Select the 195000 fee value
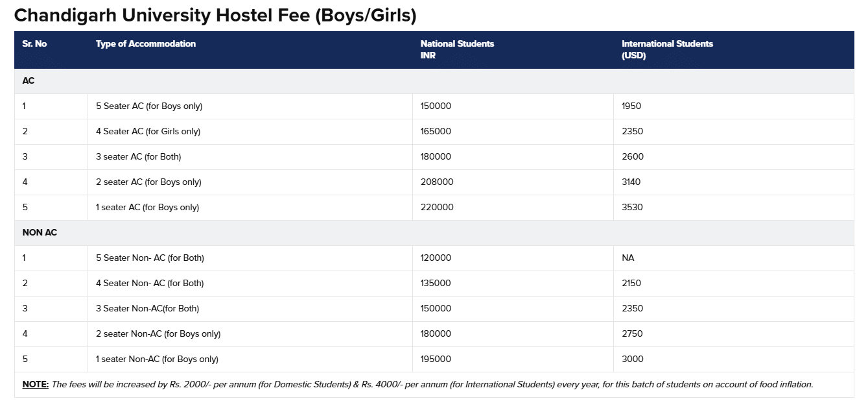 coord(436,359)
